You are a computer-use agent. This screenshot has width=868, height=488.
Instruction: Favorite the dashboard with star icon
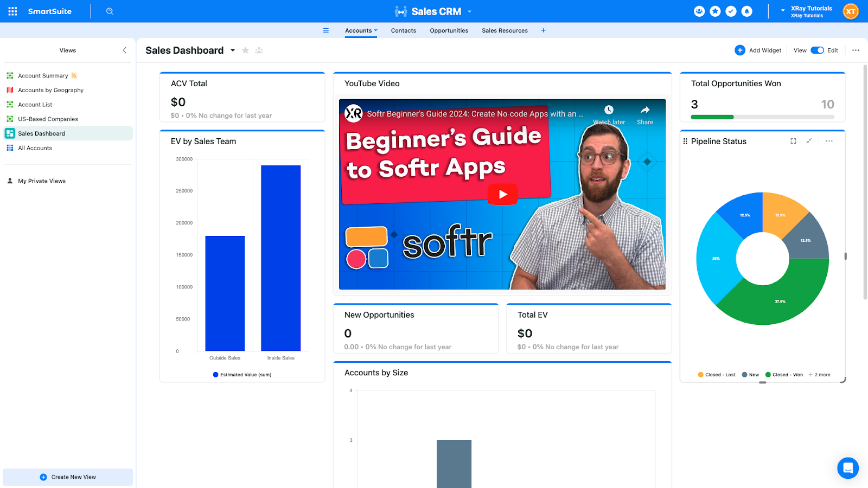click(245, 50)
